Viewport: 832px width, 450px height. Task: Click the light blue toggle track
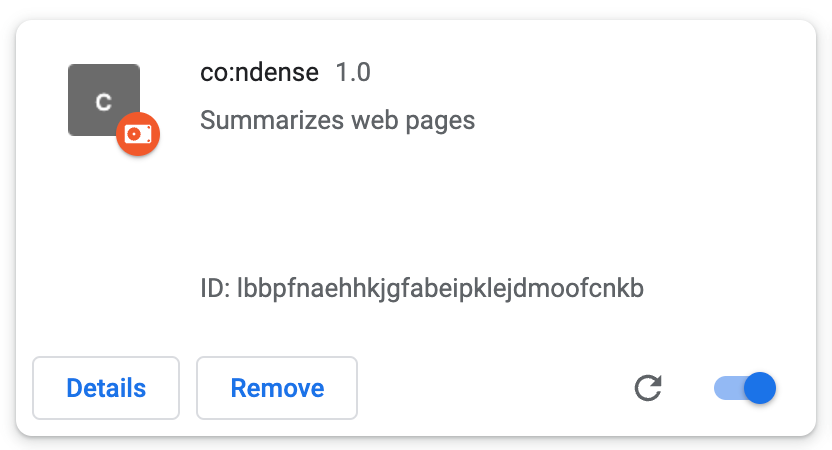[729, 388]
